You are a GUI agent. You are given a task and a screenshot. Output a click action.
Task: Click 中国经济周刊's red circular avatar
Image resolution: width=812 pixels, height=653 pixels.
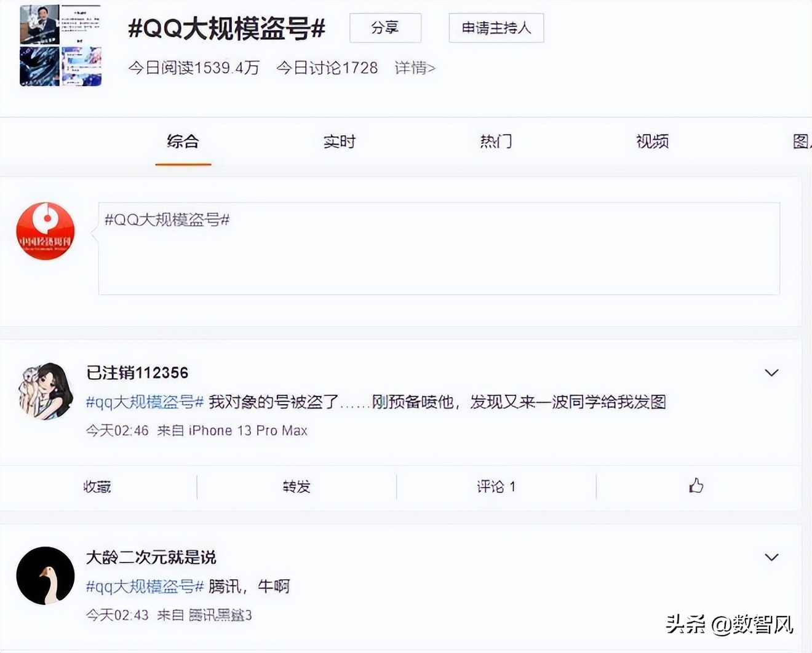[45, 231]
